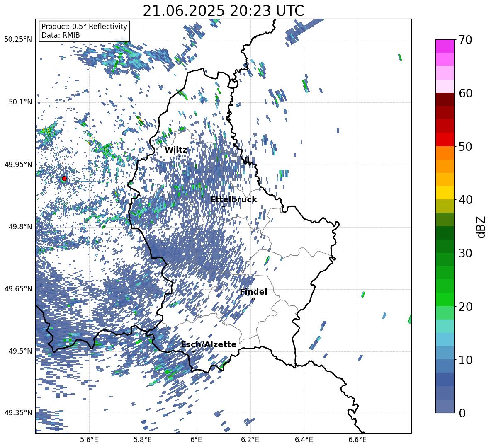
Task: Click the yellow 40 dBZ colorbar segment
Action: 445,193
